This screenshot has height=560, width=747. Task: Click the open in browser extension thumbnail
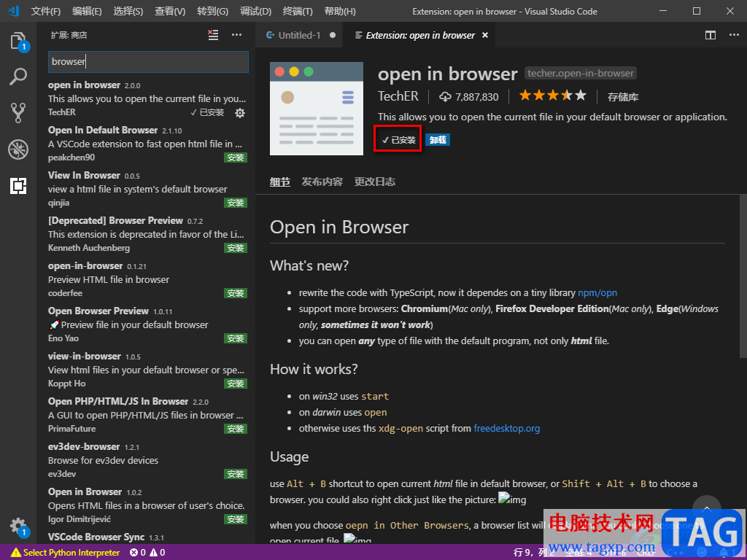[317, 109]
